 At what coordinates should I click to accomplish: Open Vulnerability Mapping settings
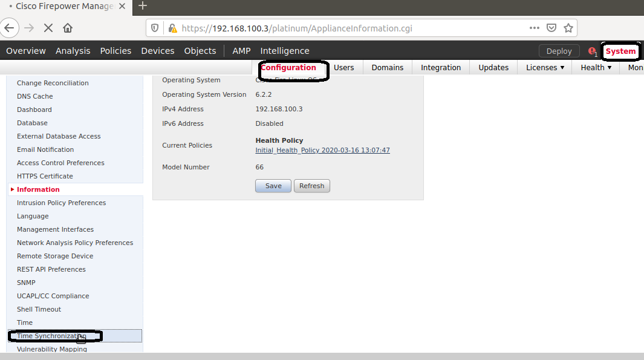[x=52, y=349]
